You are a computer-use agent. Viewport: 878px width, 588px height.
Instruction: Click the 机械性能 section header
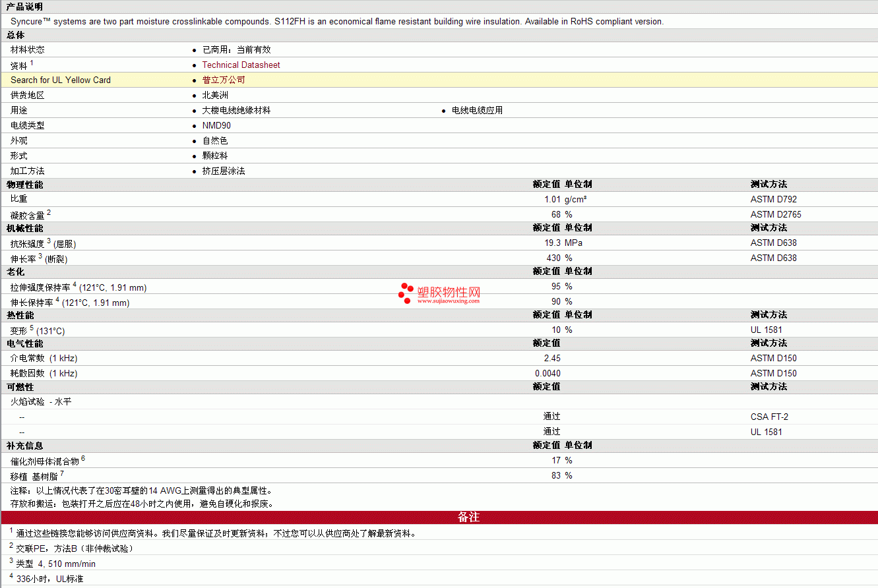pyautogui.click(x=24, y=228)
